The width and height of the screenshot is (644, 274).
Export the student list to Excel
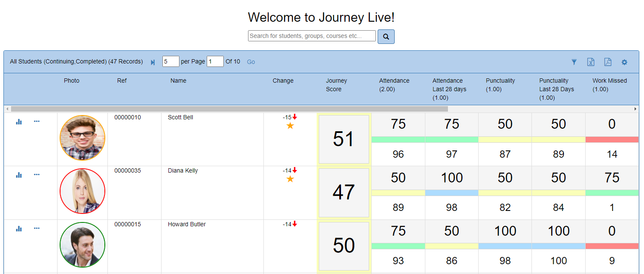(x=591, y=62)
